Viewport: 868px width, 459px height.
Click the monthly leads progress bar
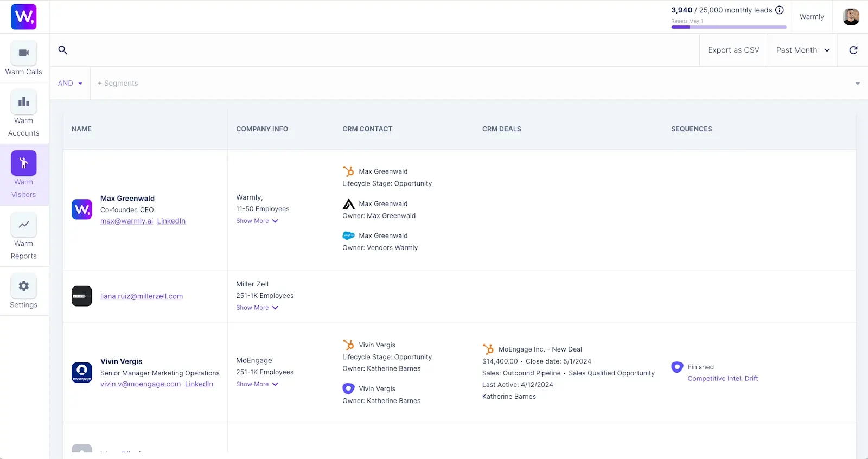point(729,27)
